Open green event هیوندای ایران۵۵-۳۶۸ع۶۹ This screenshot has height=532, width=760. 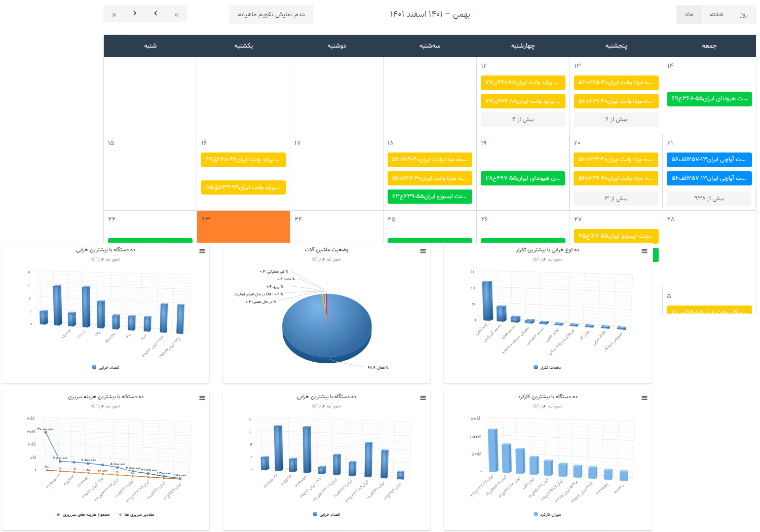(709, 99)
